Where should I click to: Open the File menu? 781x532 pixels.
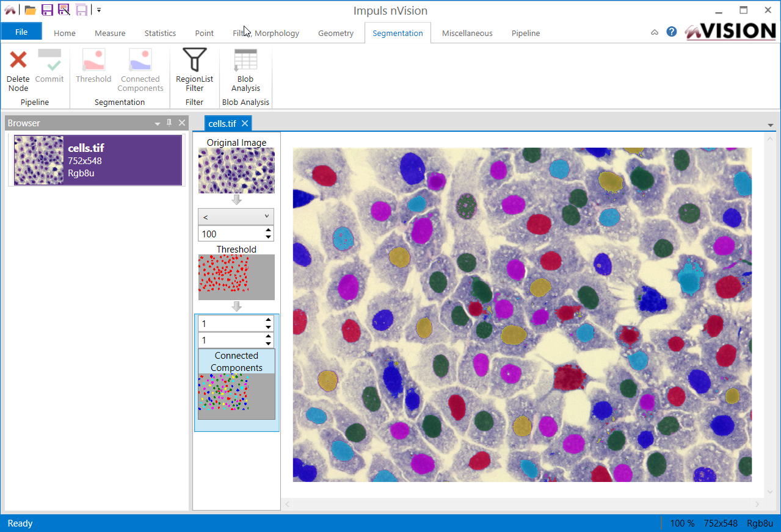(21, 32)
